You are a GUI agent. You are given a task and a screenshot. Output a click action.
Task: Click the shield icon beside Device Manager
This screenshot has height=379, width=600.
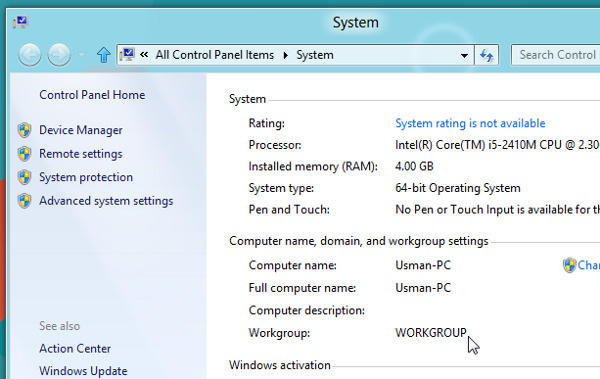pyautogui.click(x=24, y=130)
